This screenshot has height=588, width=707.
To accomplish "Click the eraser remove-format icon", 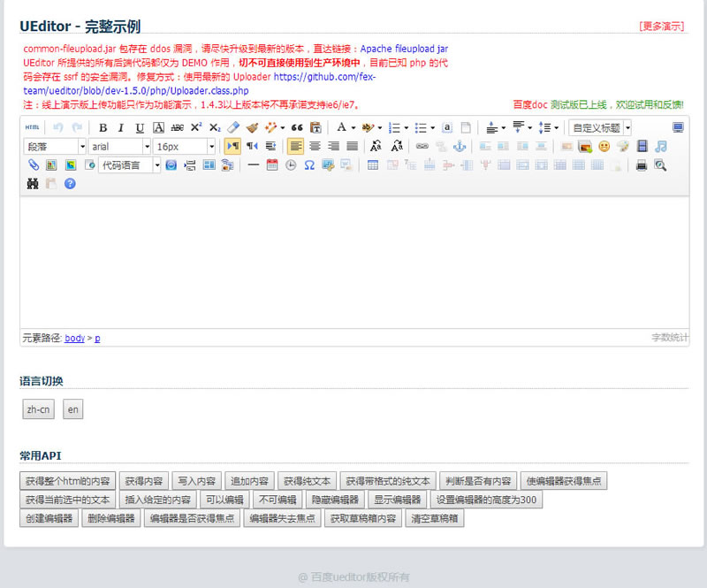I will pos(233,127).
